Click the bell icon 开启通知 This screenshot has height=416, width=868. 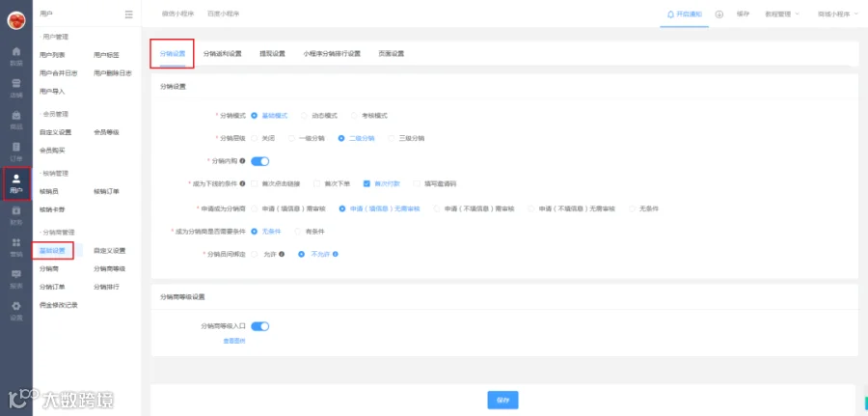click(x=670, y=14)
